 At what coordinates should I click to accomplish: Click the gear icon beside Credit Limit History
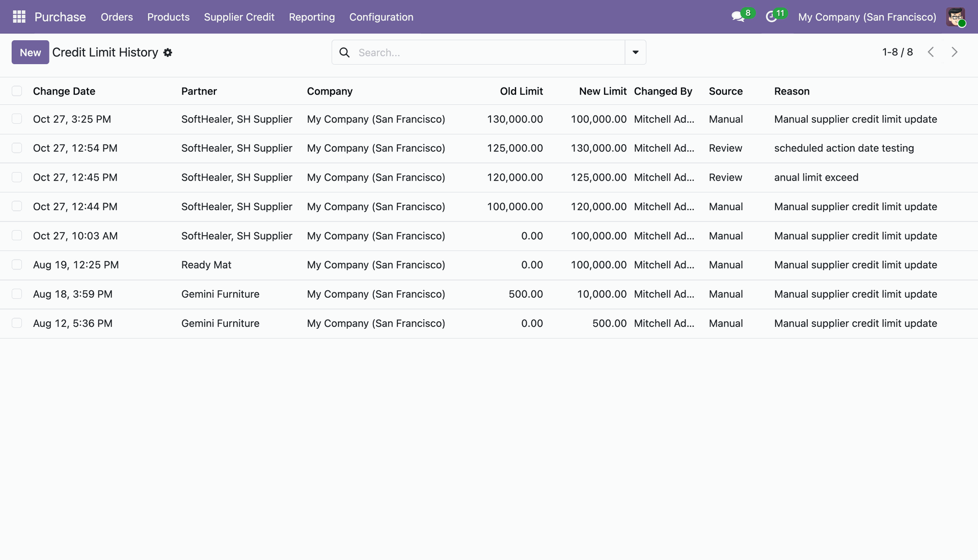pyautogui.click(x=168, y=52)
